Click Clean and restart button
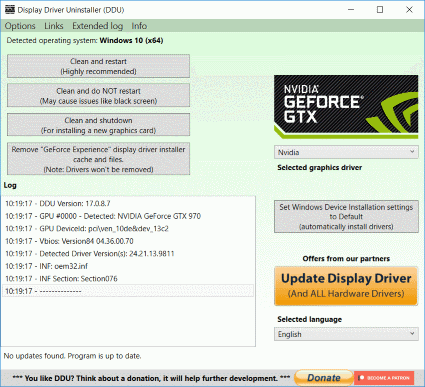Viewport: 425px width, 387px height. point(98,66)
